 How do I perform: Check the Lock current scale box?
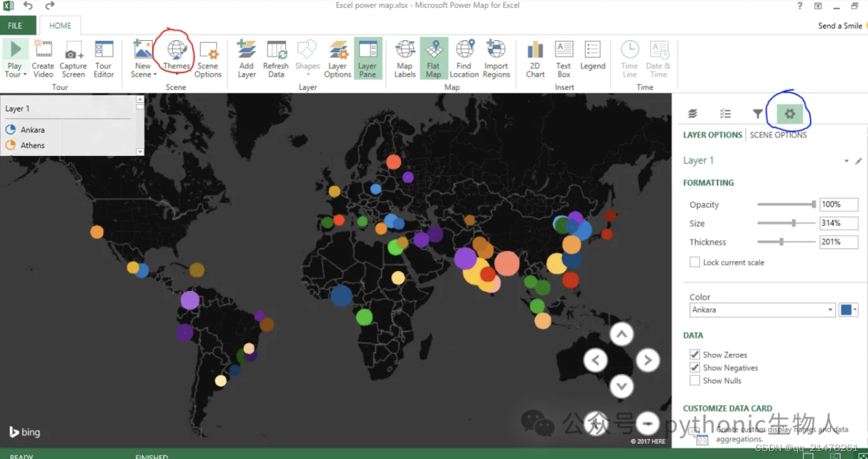(x=694, y=262)
